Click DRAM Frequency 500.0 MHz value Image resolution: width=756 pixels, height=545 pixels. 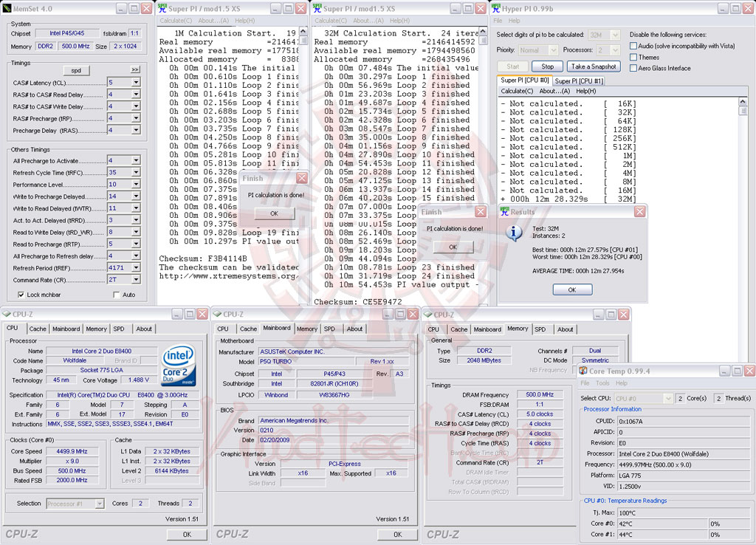coord(540,394)
